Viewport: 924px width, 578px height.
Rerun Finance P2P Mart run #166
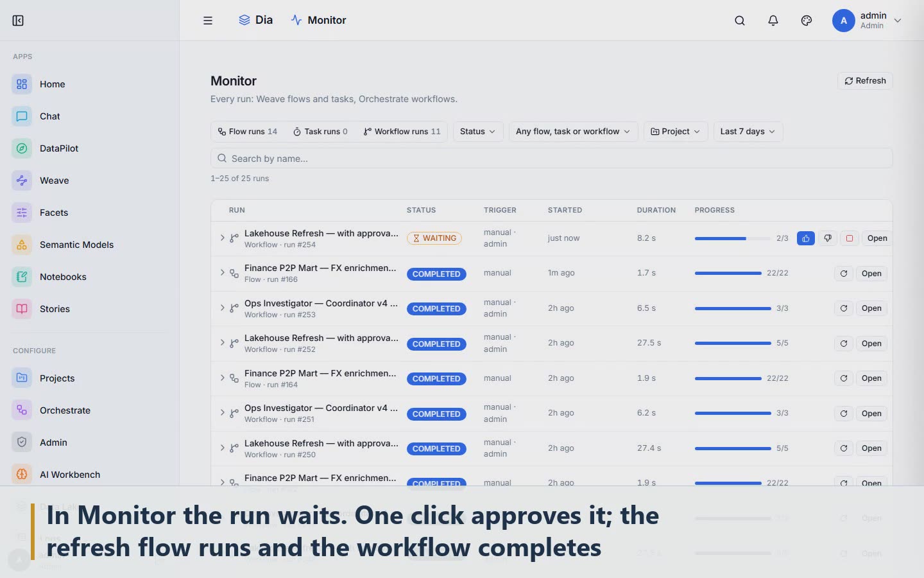[844, 274]
